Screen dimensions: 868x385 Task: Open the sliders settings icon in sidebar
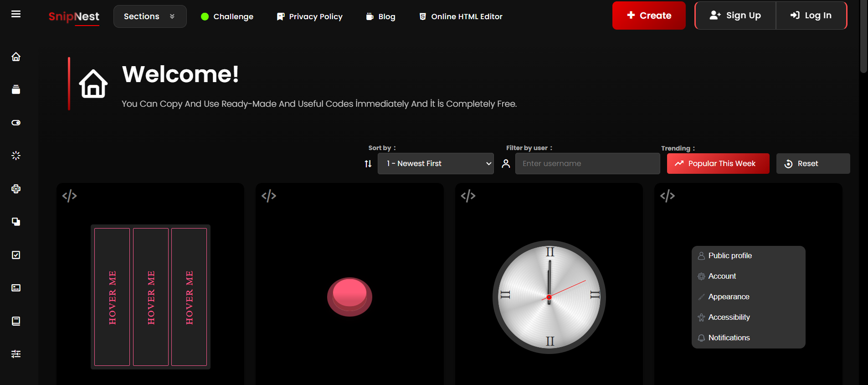coord(16,354)
